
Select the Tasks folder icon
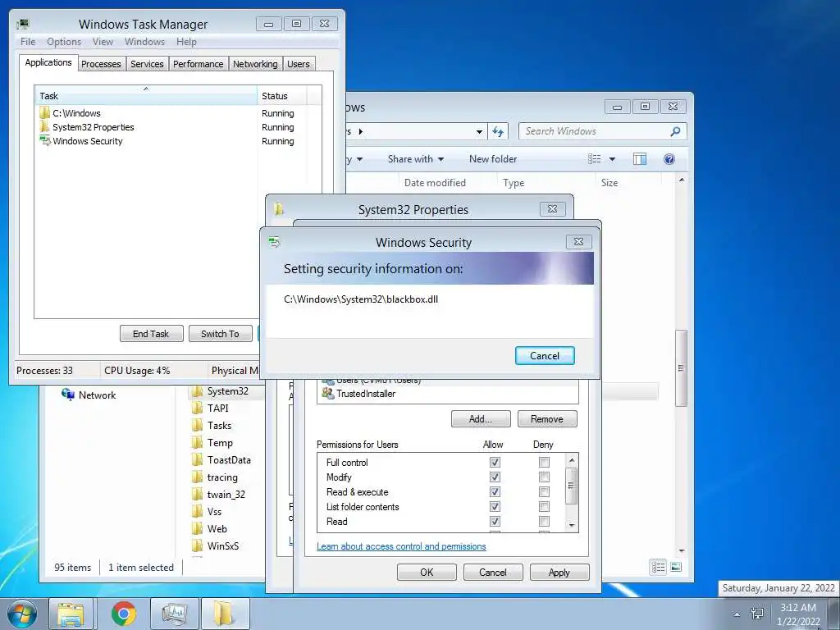coord(197,426)
